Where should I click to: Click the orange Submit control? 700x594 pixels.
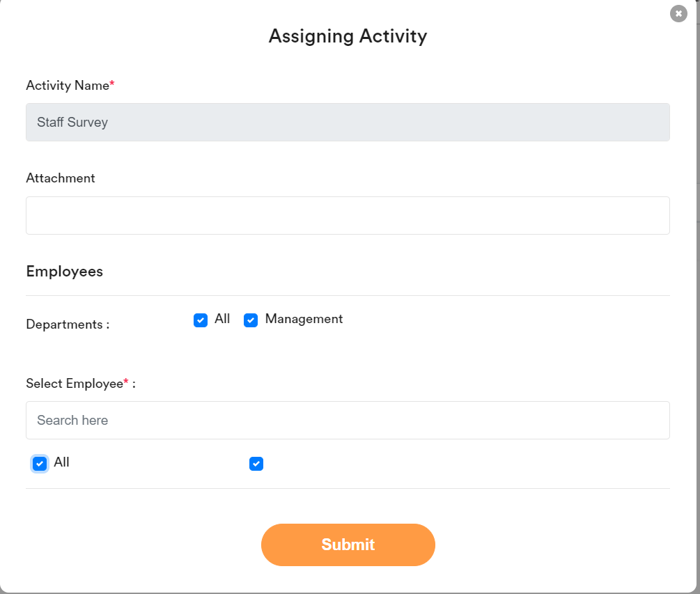click(x=348, y=545)
